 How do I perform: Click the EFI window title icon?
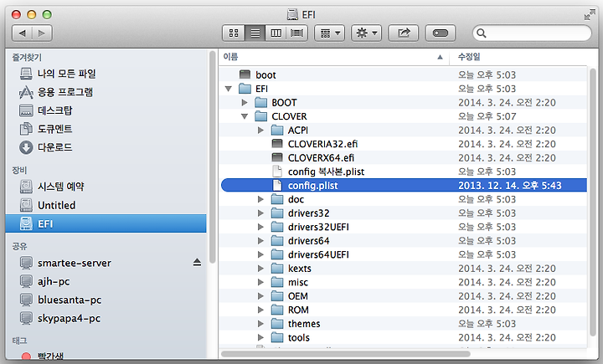pyautogui.click(x=292, y=14)
